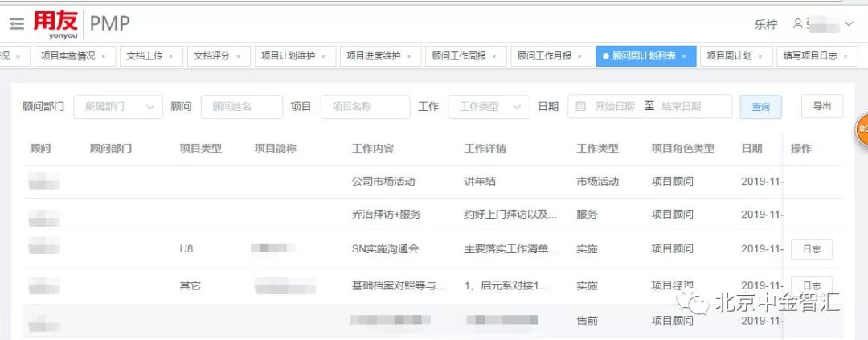Select the 讲年结 cell
The height and width of the screenshot is (340, 868).
click(480, 181)
